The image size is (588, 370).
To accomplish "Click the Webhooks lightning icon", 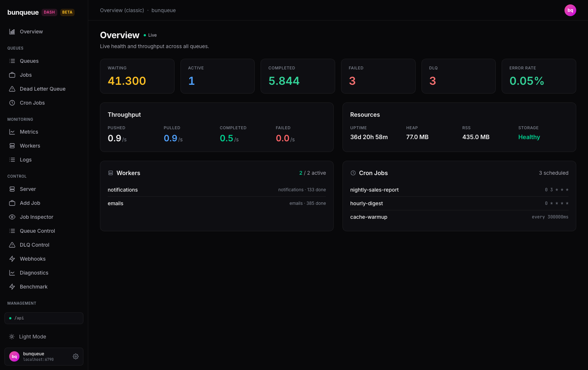I will [12, 259].
